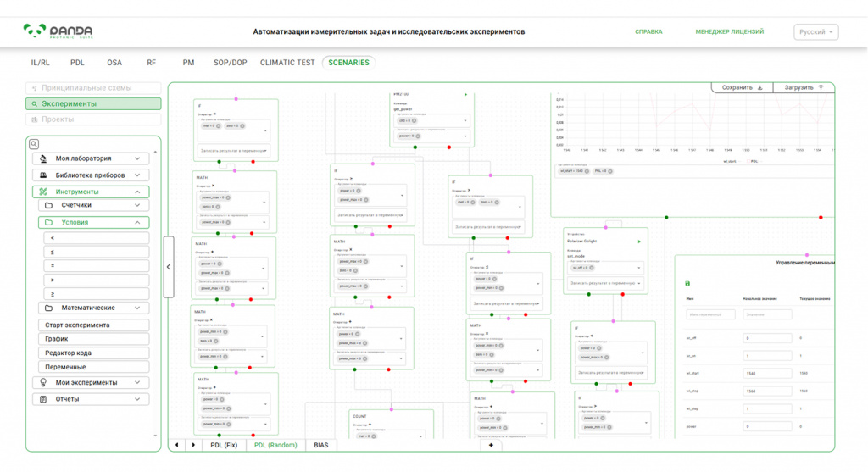This screenshot has width=868, height=472.
Task: Click the search magnifier icon in sidebar panel
Action: (34, 144)
